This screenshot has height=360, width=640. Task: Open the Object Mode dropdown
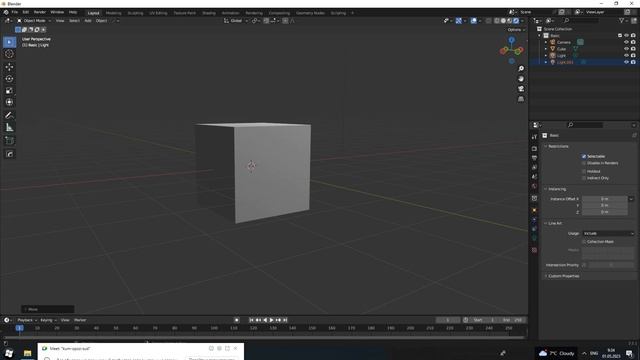pos(34,20)
